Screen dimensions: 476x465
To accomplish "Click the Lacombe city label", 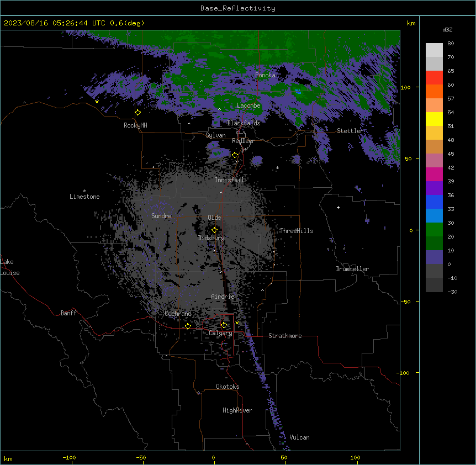I will (x=248, y=105).
